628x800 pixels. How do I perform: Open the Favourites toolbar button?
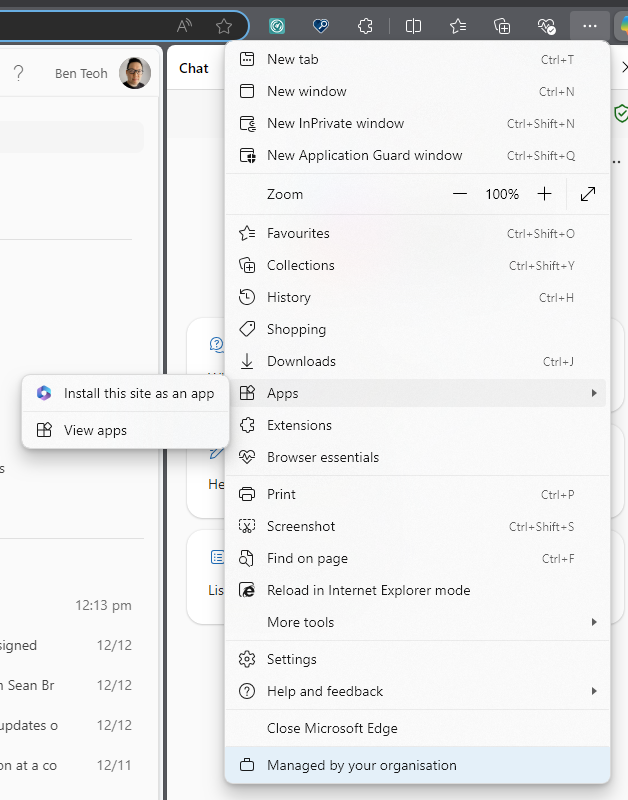click(458, 26)
